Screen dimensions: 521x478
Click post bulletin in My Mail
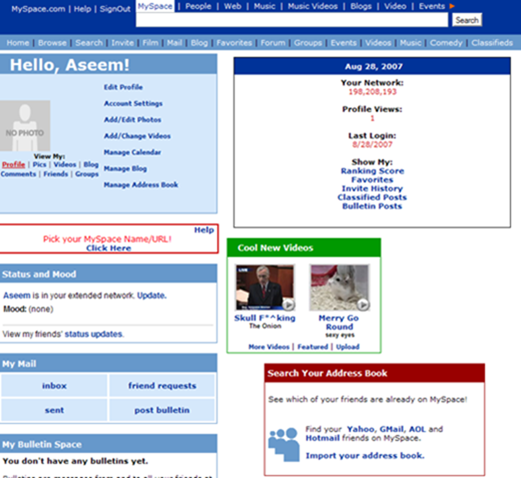[162, 410]
